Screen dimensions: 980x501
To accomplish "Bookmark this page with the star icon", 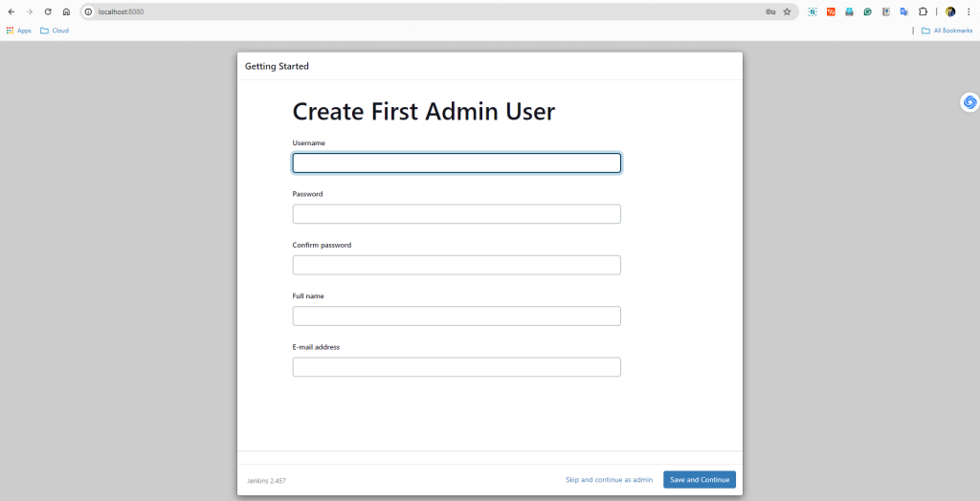I will [x=787, y=11].
